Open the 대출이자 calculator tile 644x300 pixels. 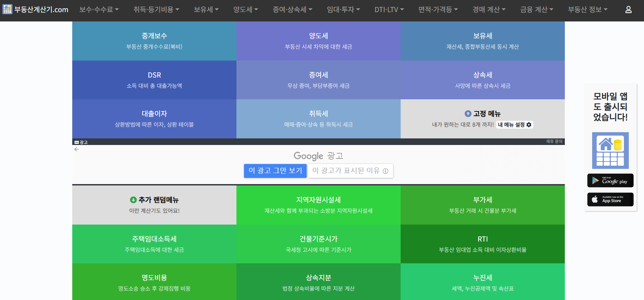coord(154,119)
